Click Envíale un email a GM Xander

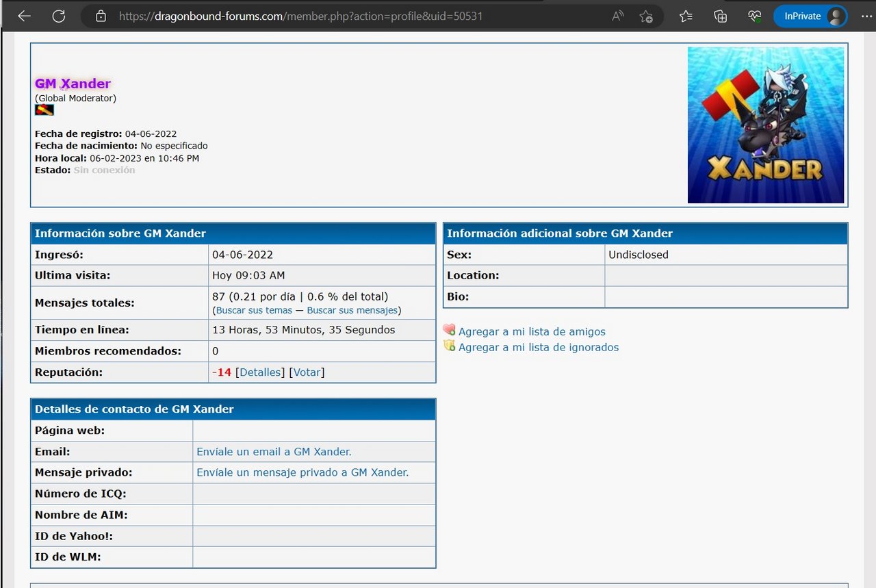[274, 452]
